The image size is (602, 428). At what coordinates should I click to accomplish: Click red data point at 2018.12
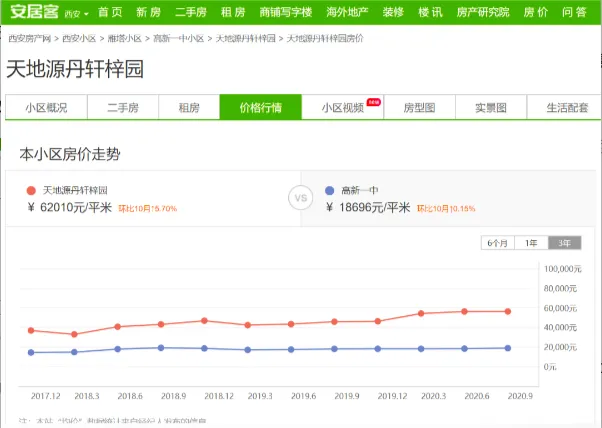pos(205,321)
